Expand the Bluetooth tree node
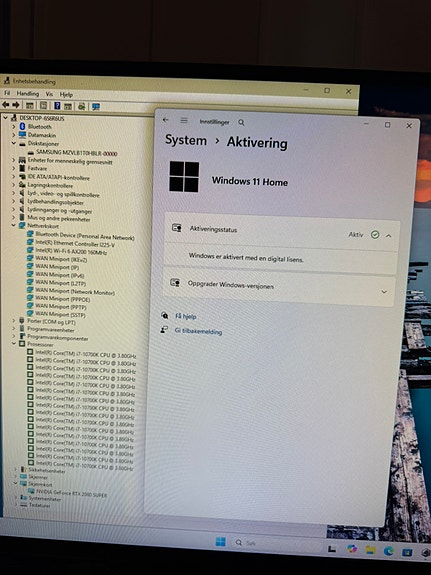 (x=14, y=127)
